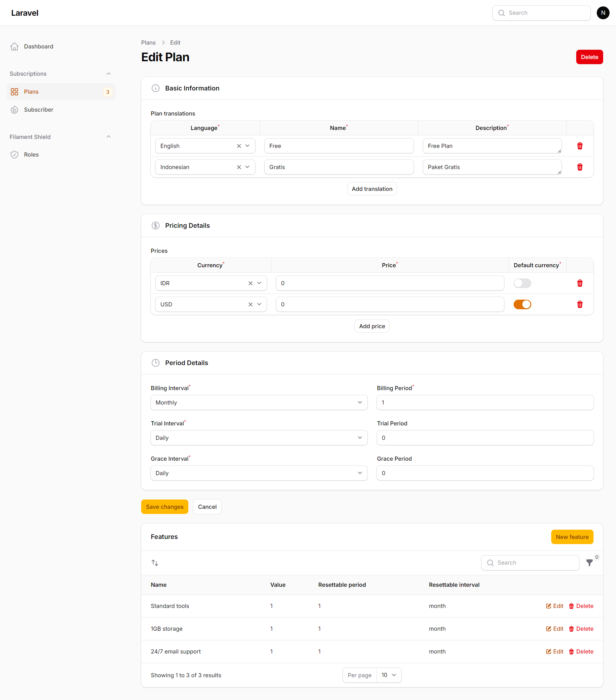Click New feature button
616x700 pixels.
tap(572, 537)
